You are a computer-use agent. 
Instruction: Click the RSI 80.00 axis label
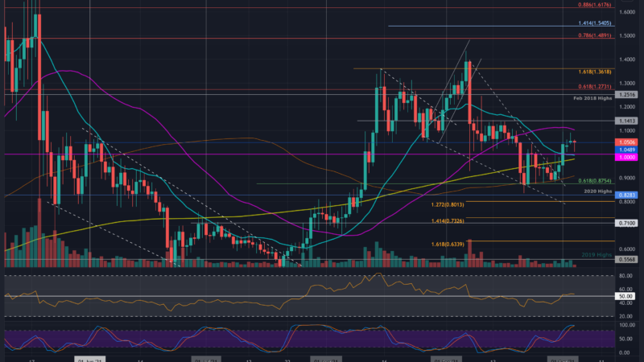pos(625,276)
